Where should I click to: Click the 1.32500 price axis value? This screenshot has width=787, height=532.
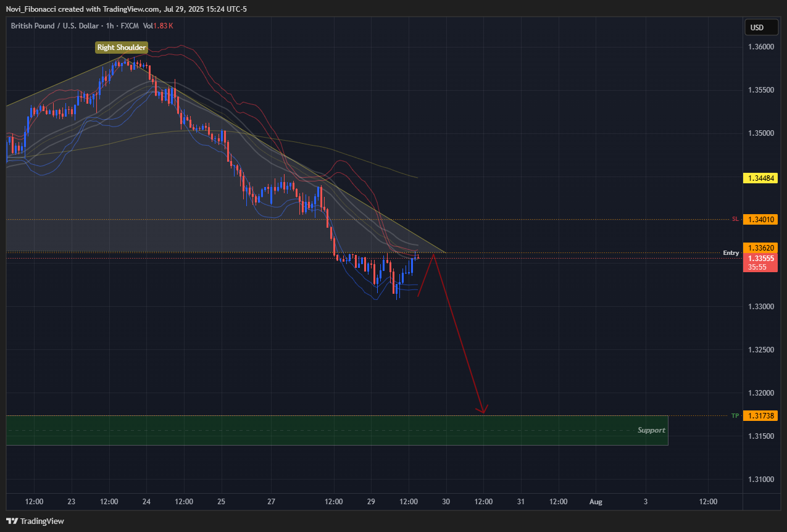coord(760,350)
